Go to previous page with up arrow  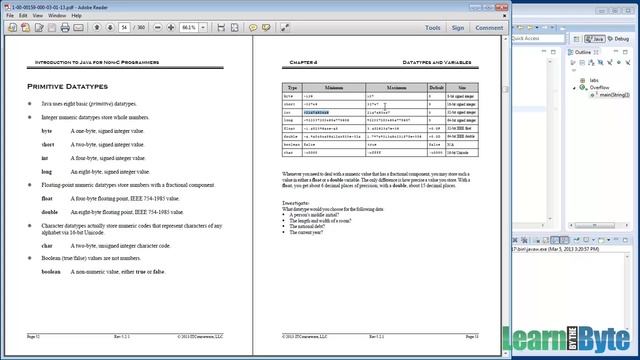click(97, 28)
